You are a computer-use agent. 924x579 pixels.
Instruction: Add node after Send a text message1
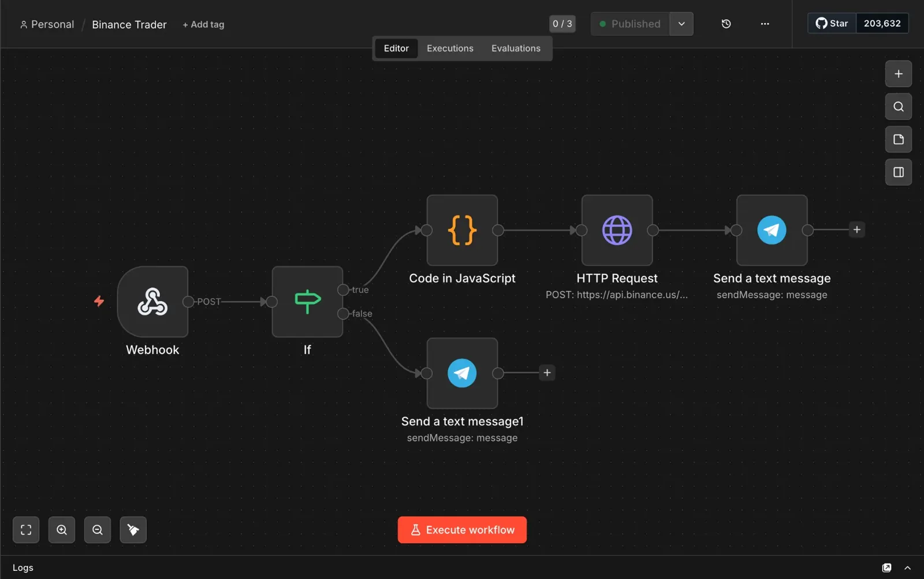pyautogui.click(x=547, y=373)
